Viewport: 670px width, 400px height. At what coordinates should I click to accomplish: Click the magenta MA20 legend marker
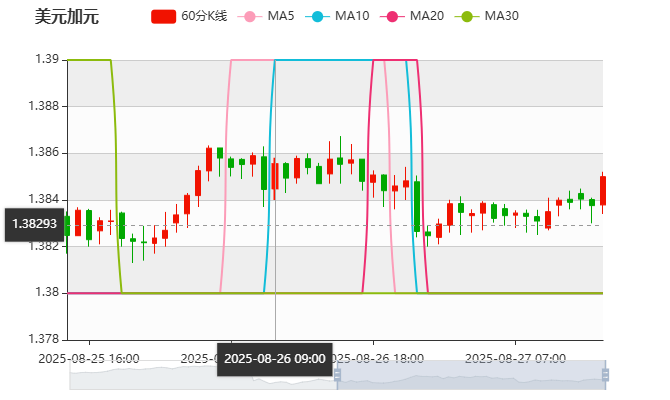point(392,17)
